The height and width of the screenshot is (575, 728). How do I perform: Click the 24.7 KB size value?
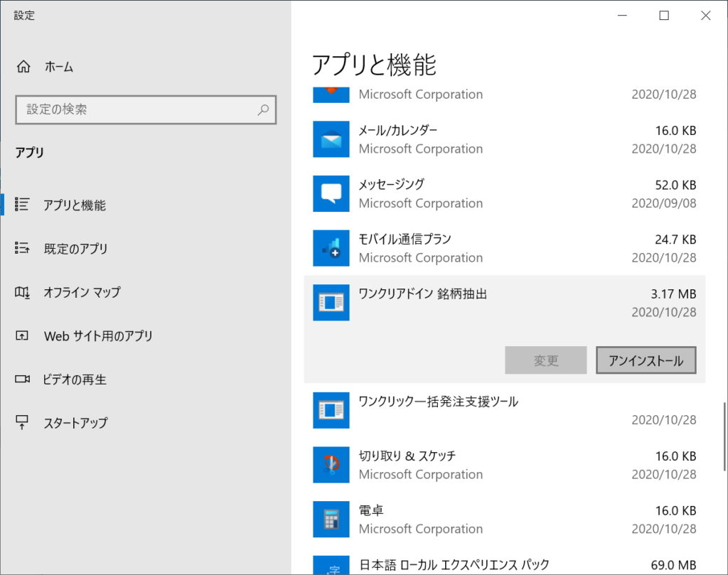point(675,240)
